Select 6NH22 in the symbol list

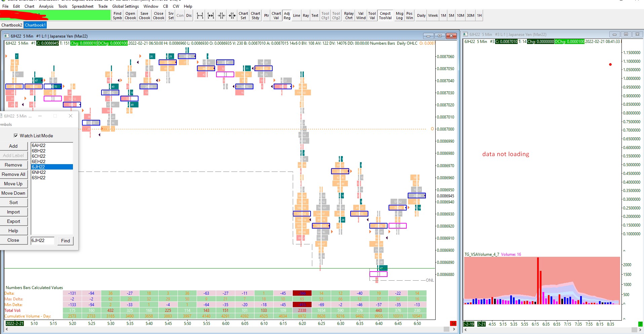point(52,172)
